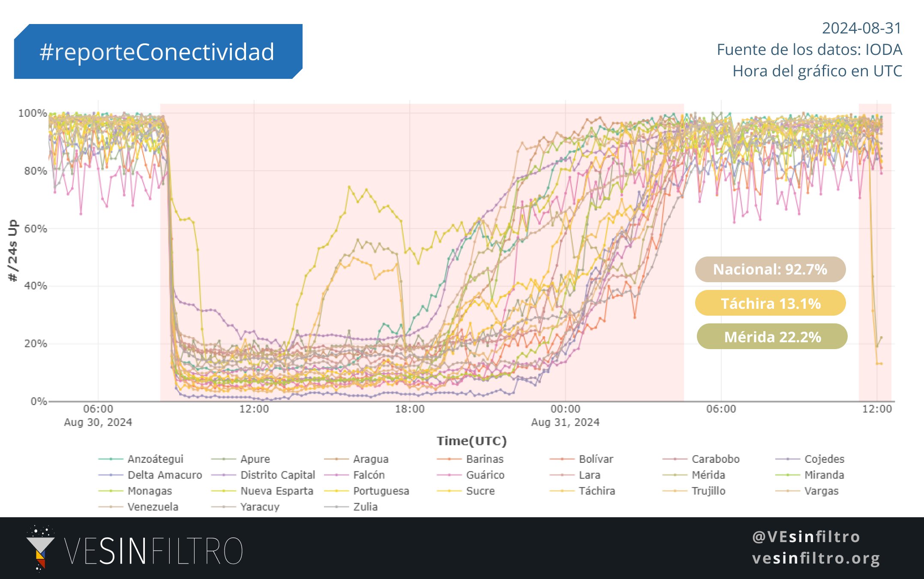Click the Portuguesa legend color line
Image resolution: width=924 pixels, height=579 pixels.
(336, 491)
